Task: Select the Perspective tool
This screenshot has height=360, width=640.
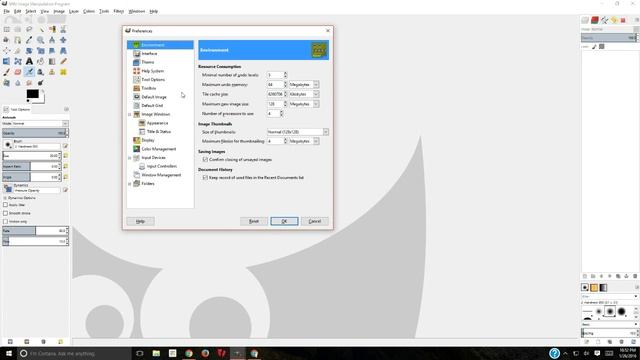Action: [x=63, y=51]
